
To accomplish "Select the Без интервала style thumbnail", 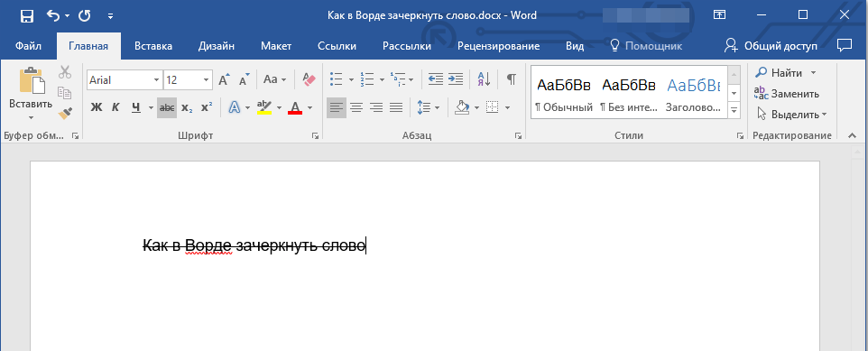I will [x=628, y=92].
